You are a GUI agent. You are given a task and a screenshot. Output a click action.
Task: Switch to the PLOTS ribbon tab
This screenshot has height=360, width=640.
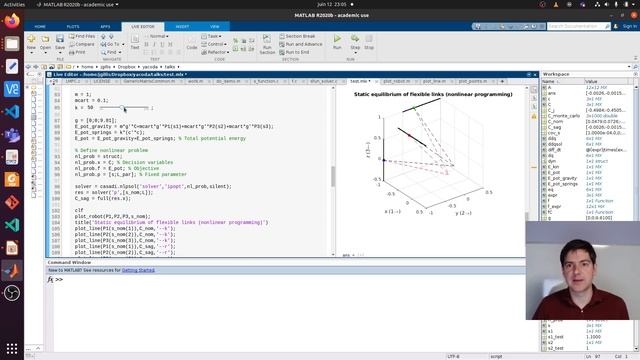(73, 27)
